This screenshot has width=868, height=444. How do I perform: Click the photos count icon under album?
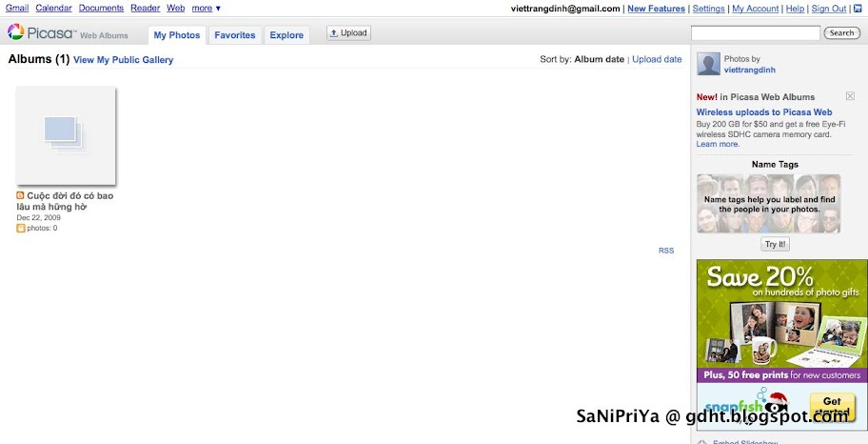pyautogui.click(x=21, y=228)
